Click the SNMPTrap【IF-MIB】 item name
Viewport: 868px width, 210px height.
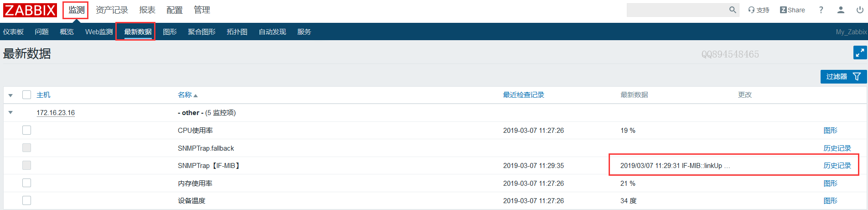209,166
